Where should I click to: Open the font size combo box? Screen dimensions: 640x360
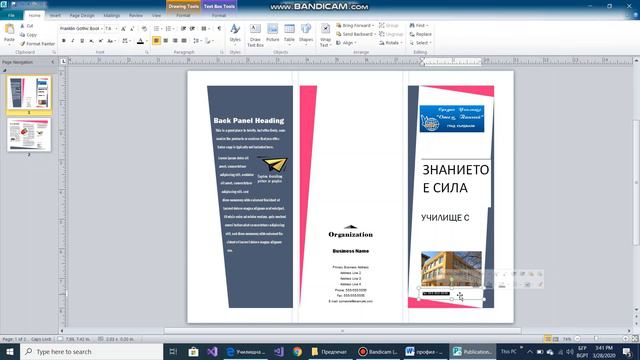111,29
